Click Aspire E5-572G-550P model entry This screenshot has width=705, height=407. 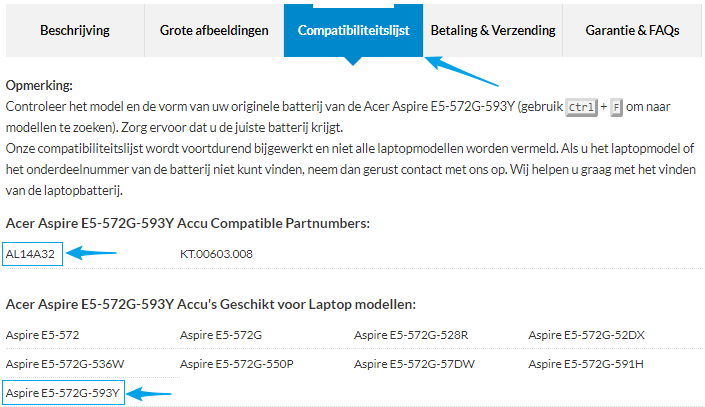(x=236, y=364)
